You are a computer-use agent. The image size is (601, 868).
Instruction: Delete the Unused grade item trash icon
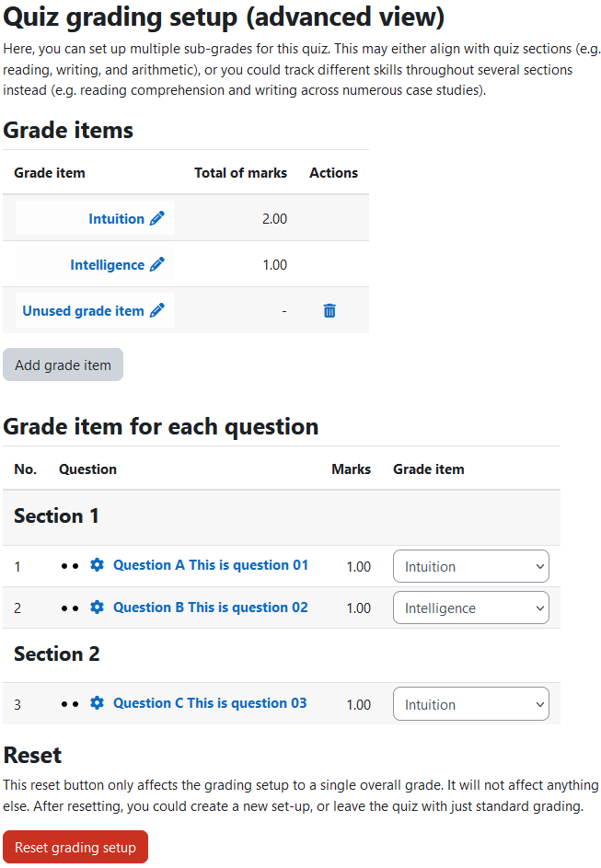[329, 310]
